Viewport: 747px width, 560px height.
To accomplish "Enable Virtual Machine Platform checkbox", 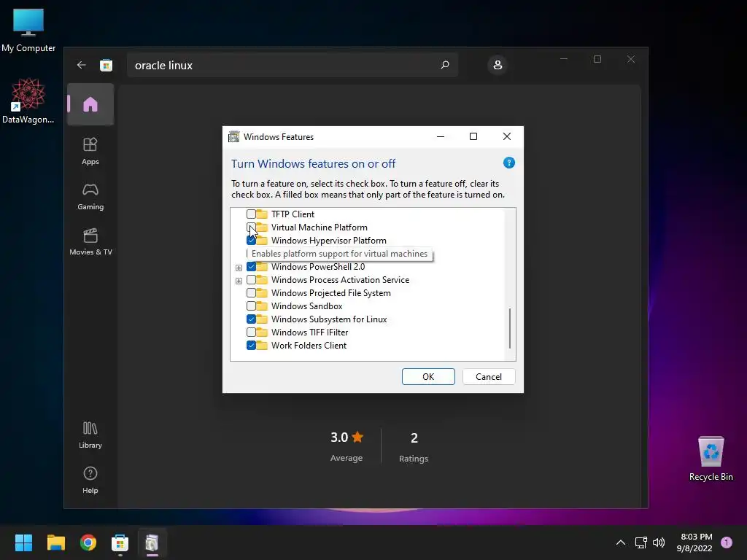I will 251,227.
